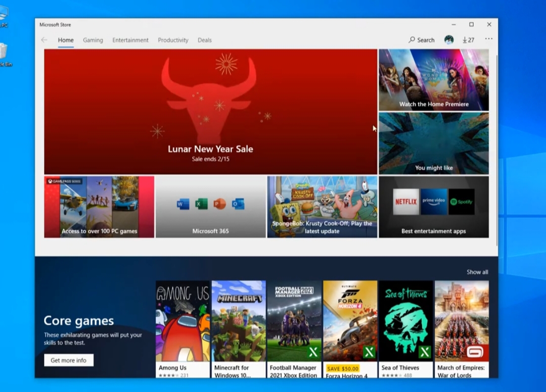
Task: Open the Forza Horizon 4 game card
Action: tap(350, 329)
